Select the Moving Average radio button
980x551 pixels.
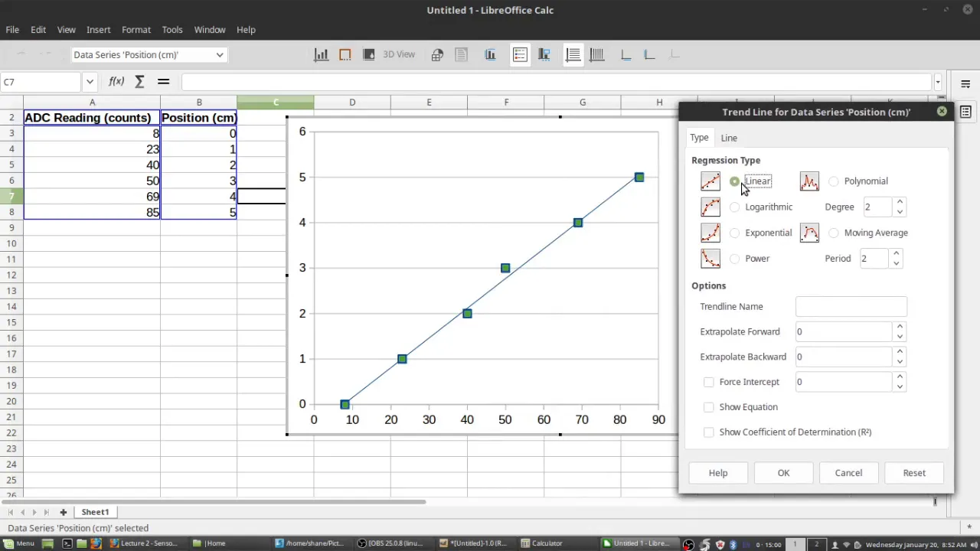pos(834,233)
